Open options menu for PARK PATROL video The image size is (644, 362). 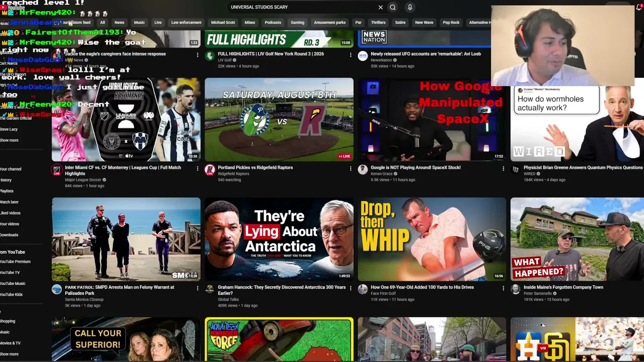click(197, 288)
